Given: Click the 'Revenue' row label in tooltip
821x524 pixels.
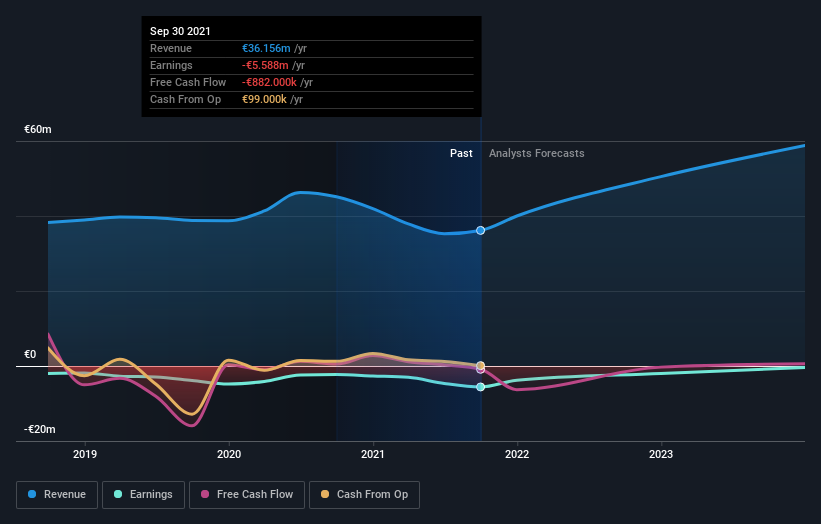Looking at the screenshot, I should (x=171, y=48).
